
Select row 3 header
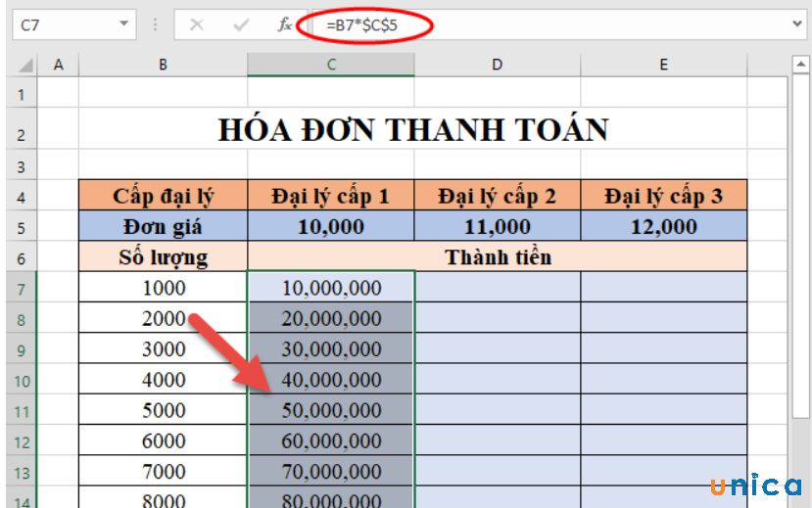pos(22,166)
